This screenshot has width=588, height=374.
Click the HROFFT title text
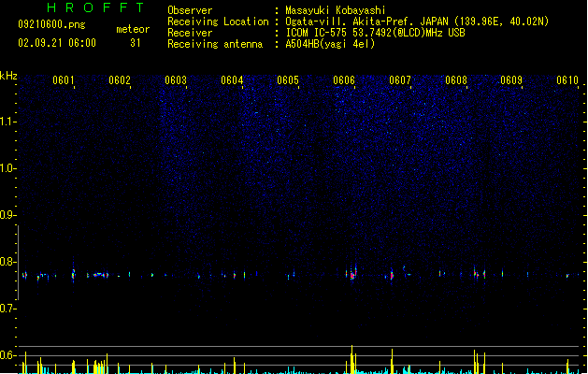click(x=95, y=7)
